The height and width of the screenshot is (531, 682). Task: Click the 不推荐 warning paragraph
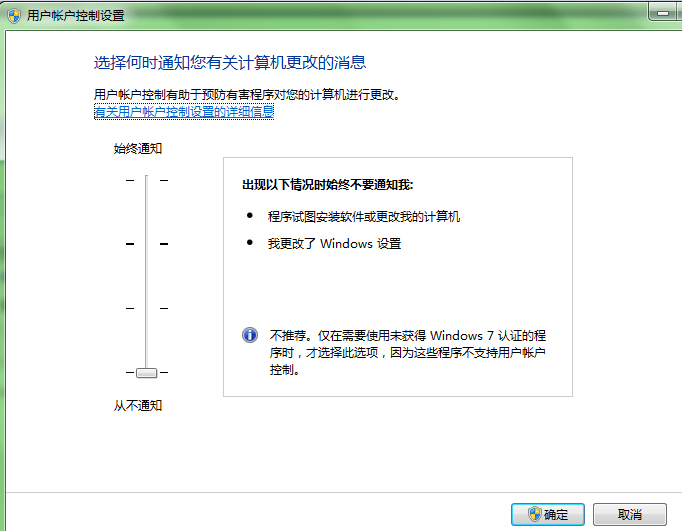click(408, 352)
